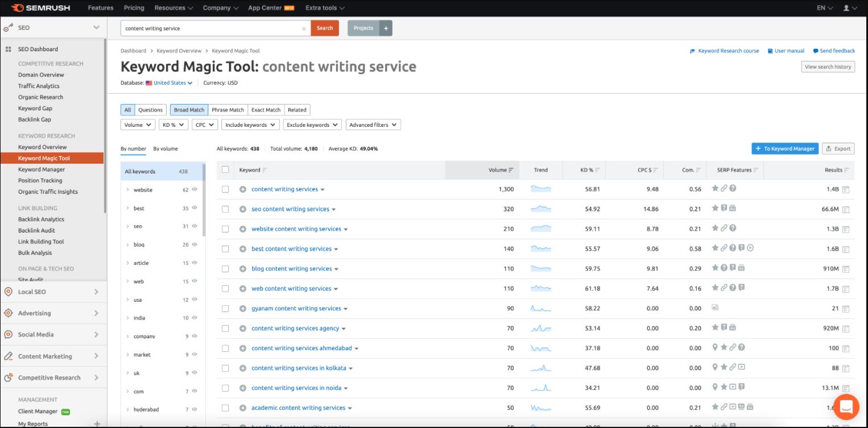Open the user account icon menu
Image resolution: width=868 pixels, height=428 pixels.
pos(850,8)
